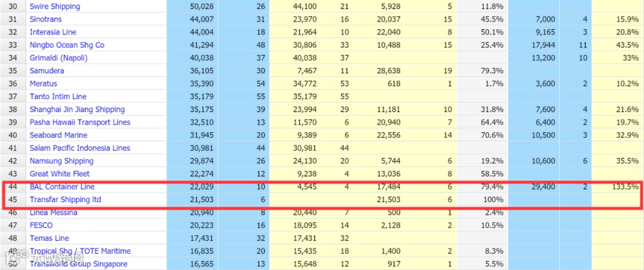Click the Namsung Shipping link
Viewport: 644px width, 270px height.
(x=61, y=161)
